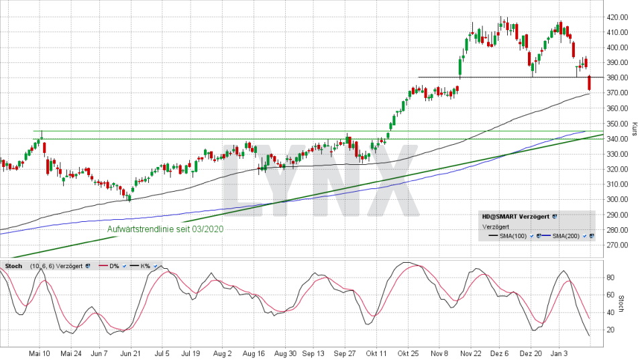
Task: Click the 80 label on Stoch axis
Action: click(610, 278)
